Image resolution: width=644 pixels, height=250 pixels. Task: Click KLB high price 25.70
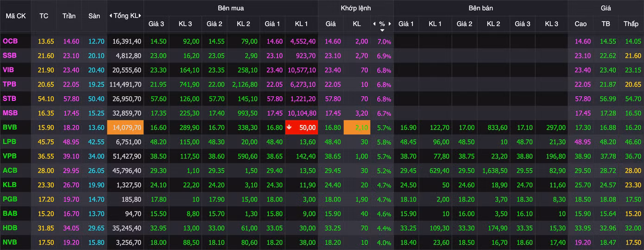click(583, 185)
